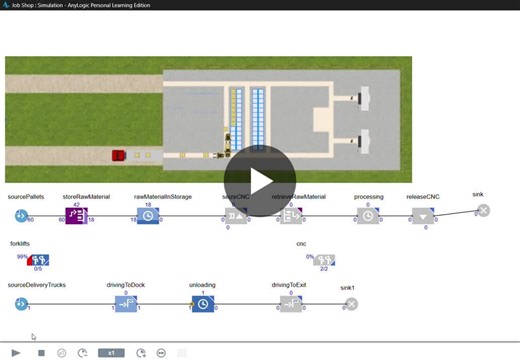Slow down the simulation speed
Image resolution: width=520 pixels, height=362 pixels.
82,353
